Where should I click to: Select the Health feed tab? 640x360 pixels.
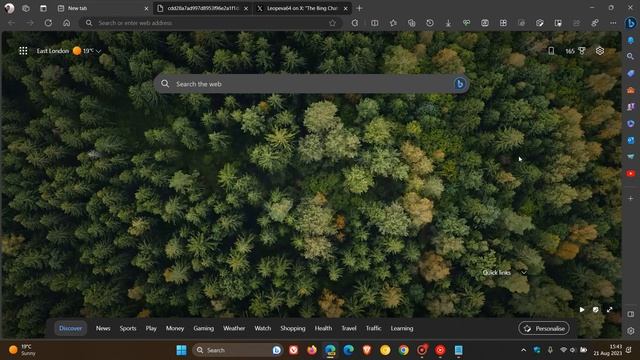point(323,328)
